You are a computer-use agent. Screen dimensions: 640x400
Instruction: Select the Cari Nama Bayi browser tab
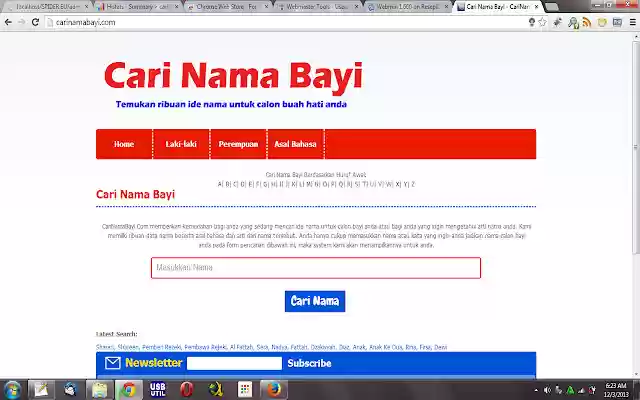[497, 7]
